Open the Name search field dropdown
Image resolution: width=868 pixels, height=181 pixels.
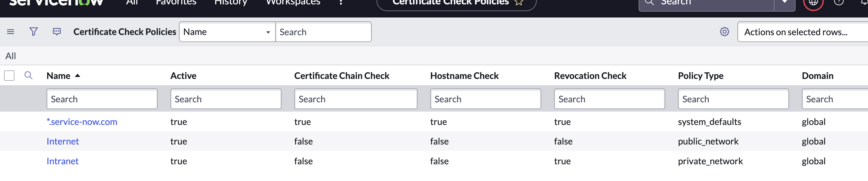coord(227,32)
